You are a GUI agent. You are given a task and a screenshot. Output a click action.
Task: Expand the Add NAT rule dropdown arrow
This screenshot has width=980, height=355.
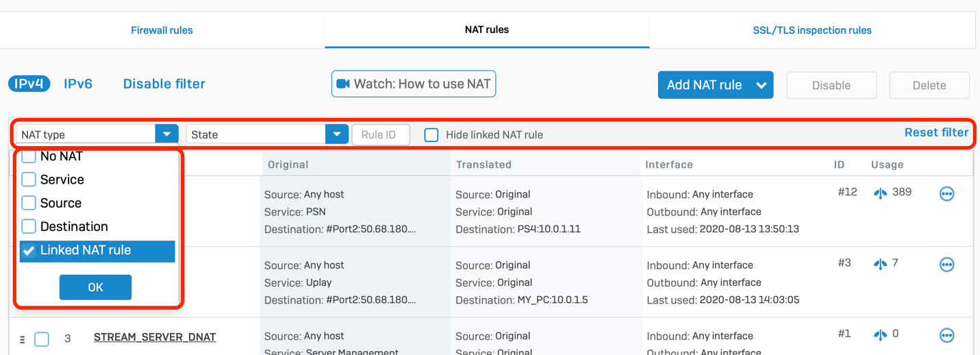[762, 86]
